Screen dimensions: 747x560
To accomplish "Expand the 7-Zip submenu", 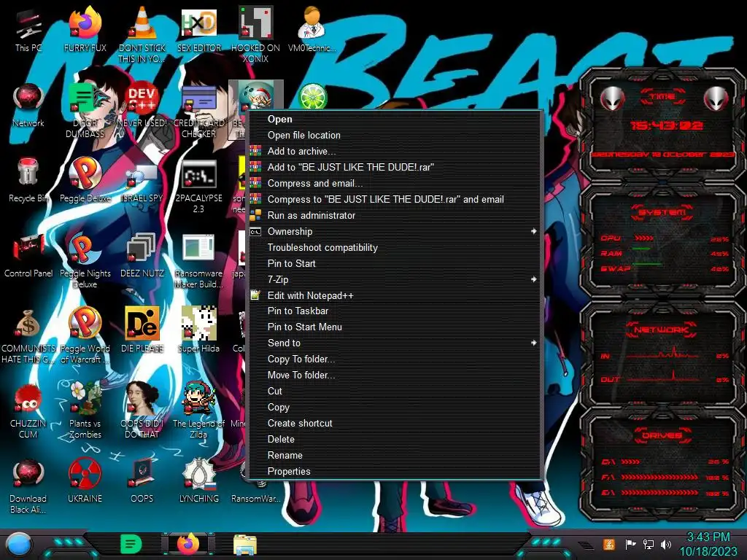I will tap(395, 279).
